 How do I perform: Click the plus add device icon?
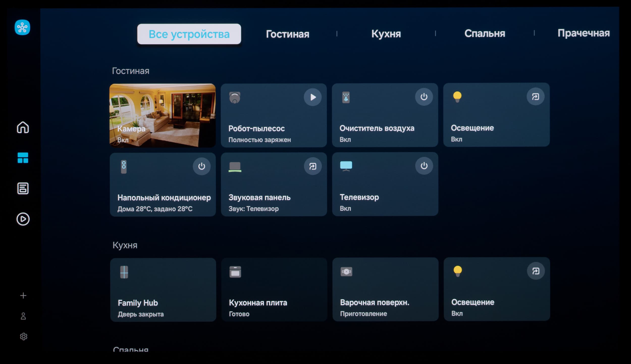pos(23,295)
